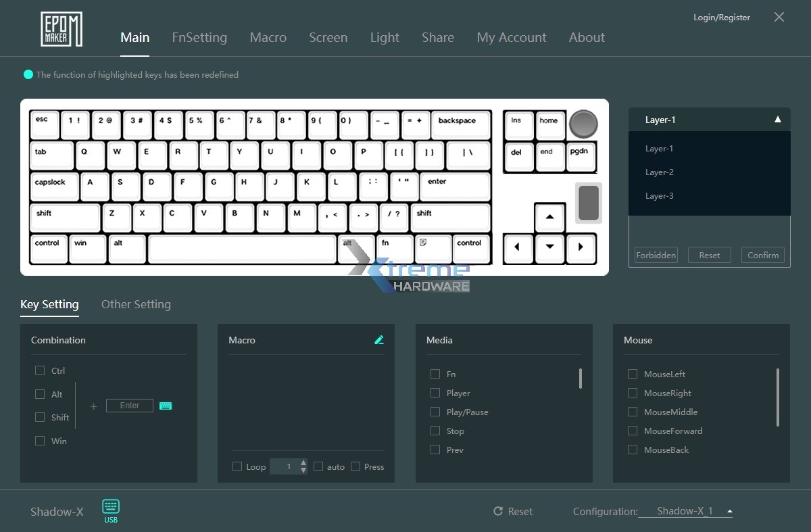Toggle the MouseLeft checkbox
The width and height of the screenshot is (811, 532).
[x=633, y=374]
